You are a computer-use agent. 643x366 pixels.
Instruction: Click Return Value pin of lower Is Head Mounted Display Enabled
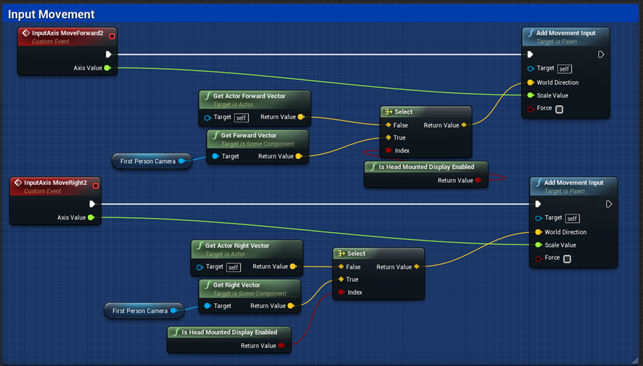tap(281, 346)
